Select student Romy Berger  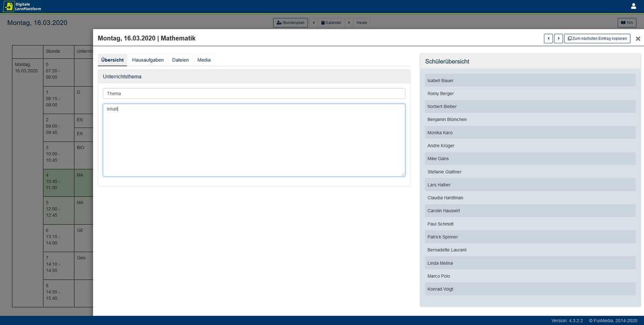(530, 93)
